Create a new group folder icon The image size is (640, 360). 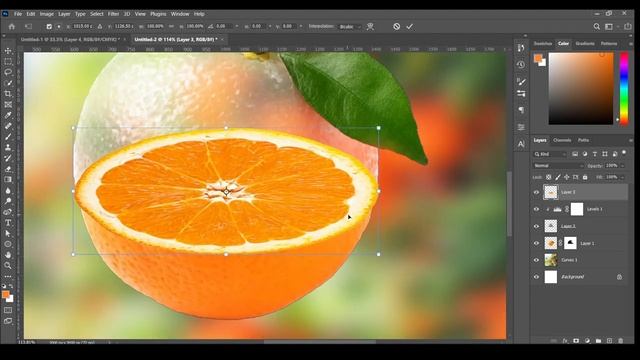coord(598,341)
